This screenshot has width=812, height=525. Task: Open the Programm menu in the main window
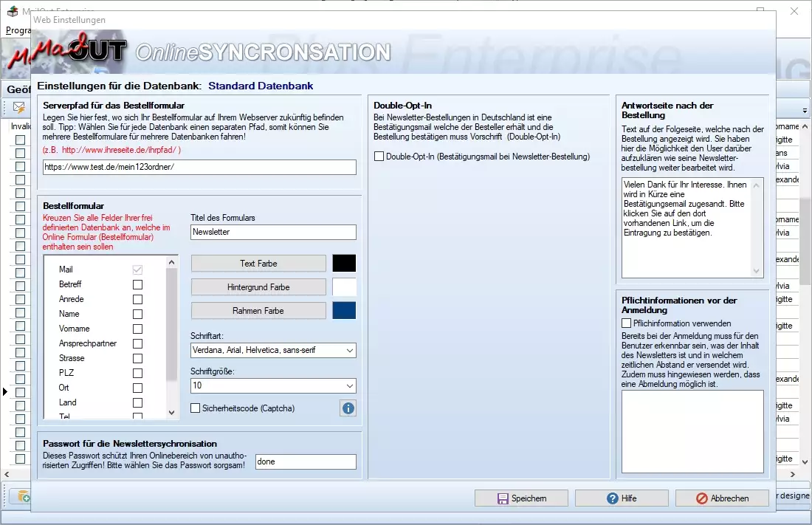(18, 31)
